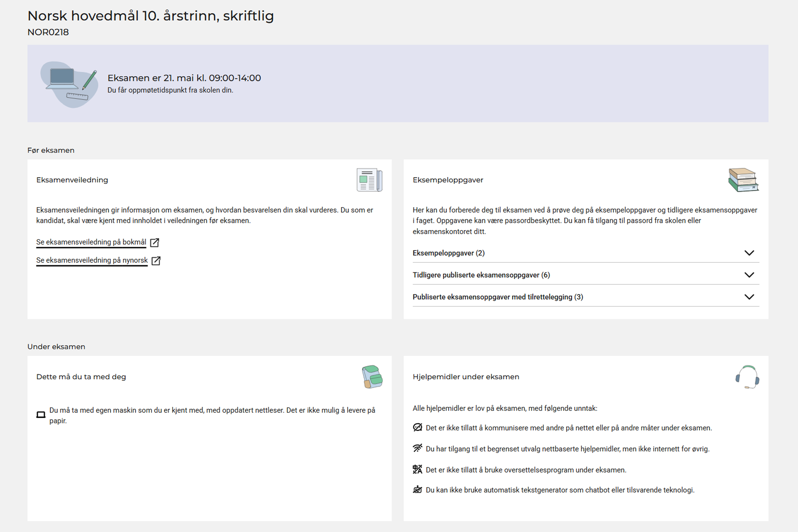Click the headset icon in Hjelpemidler card
798x532 pixels.
pyautogui.click(x=747, y=377)
